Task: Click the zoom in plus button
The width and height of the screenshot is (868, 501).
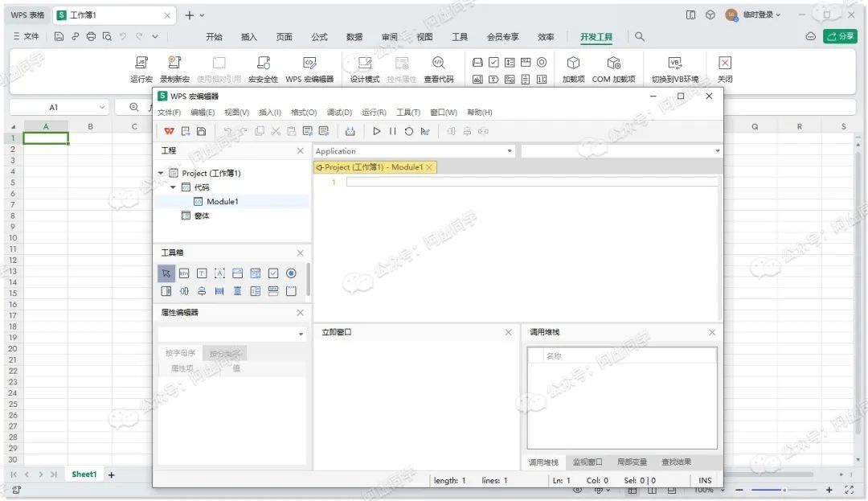Action: tap(829, 490)
